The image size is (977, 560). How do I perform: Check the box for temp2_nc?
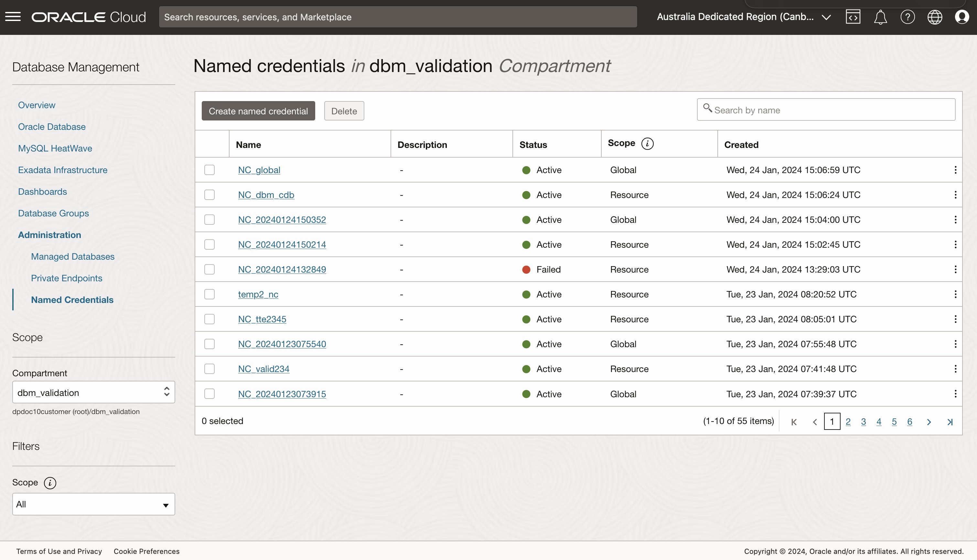coord(209,294)
